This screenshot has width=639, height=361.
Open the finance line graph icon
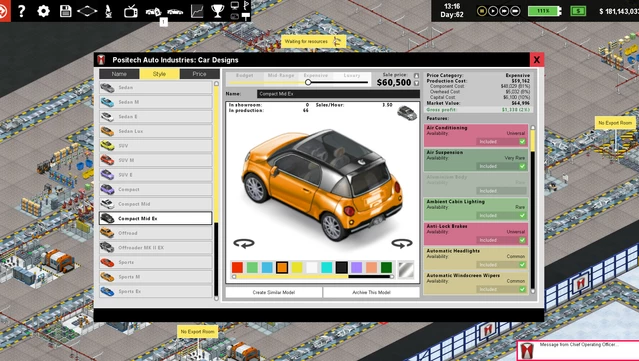tap(197, 11)
